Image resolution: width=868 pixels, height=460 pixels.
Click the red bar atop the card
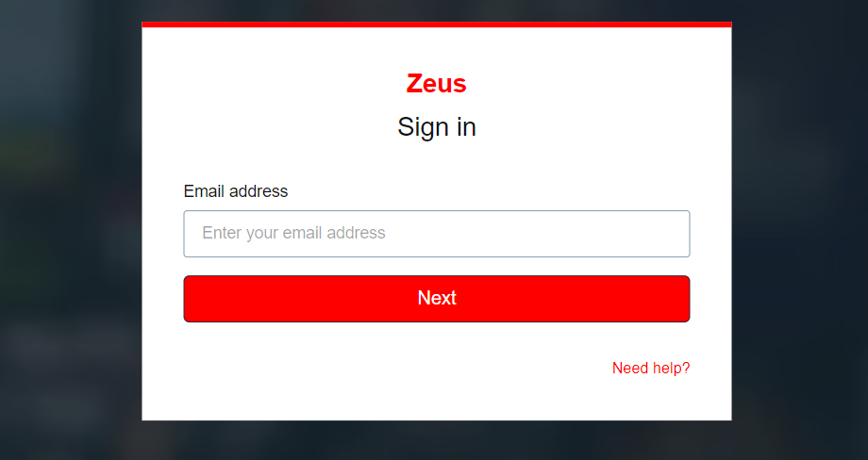(436, 25)
